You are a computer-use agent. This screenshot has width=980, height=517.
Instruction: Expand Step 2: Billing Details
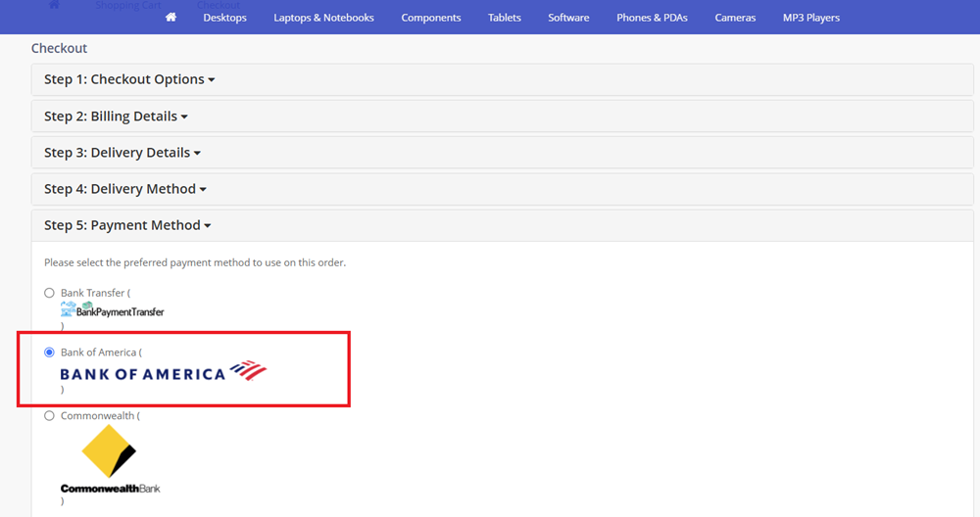click(116, 117)
